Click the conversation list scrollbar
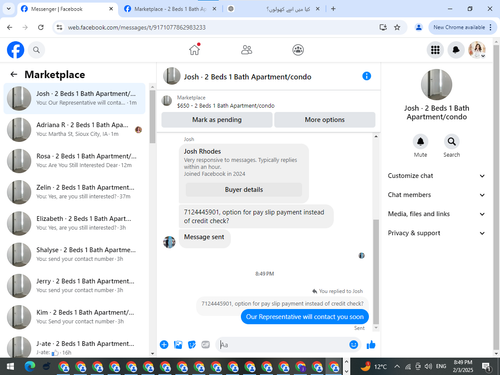This screenshot has width=500, height=375. 152,117
